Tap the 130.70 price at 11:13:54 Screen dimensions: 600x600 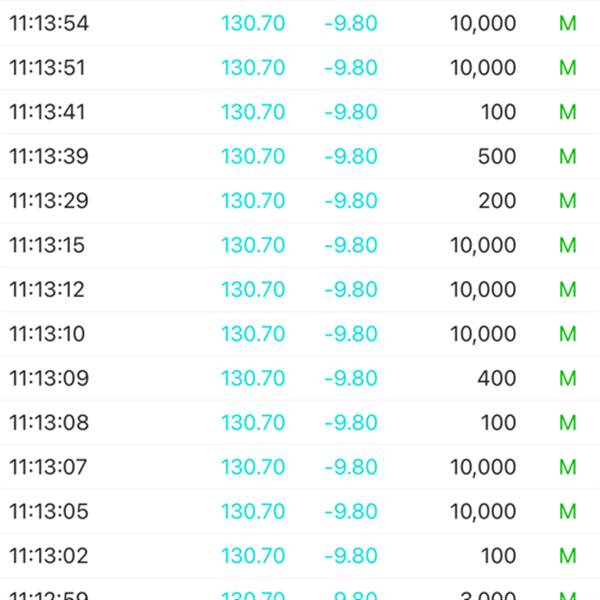pyautogui.click(x=253, y=23)
